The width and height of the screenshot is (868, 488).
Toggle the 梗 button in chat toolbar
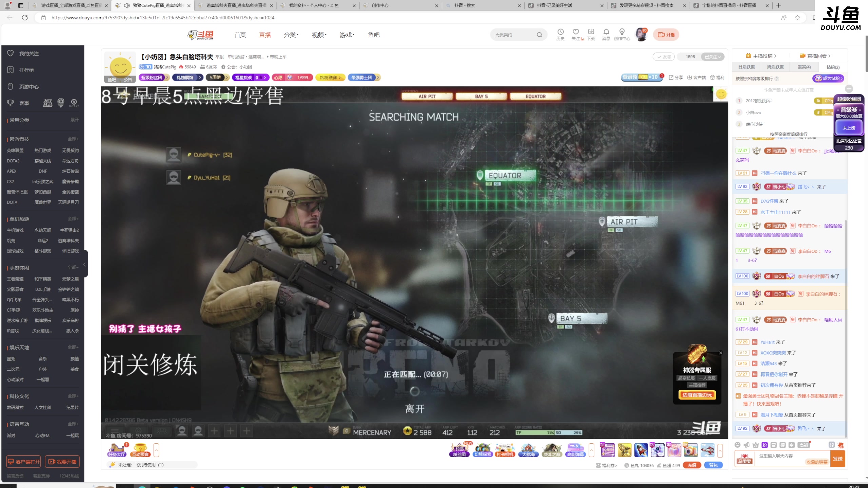(783, 445)
